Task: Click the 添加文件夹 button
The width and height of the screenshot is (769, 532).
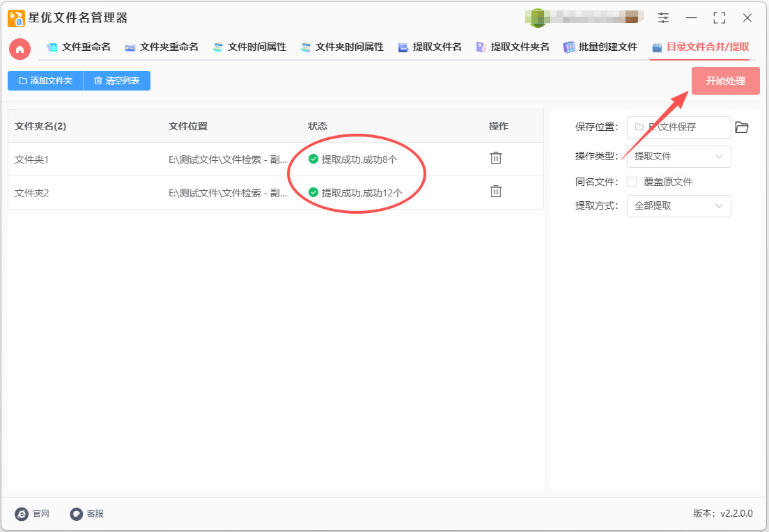Action: [x=45, y=81]
